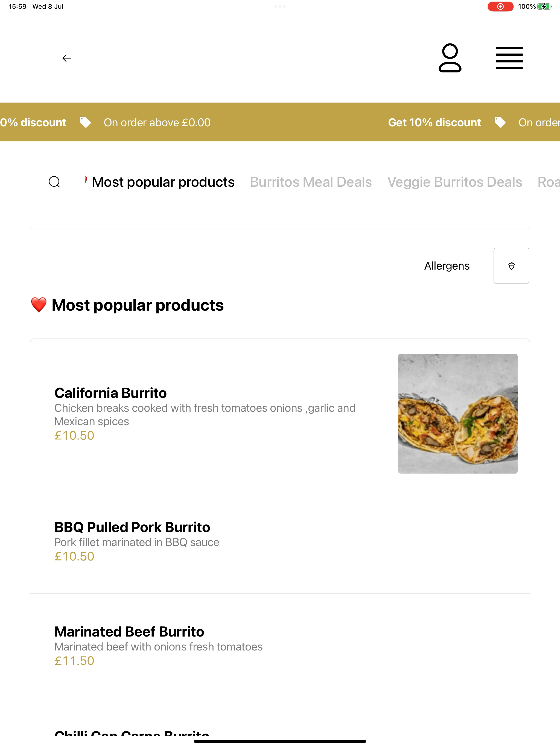Open the hamburger menu
This screenshot has width=560, height=747.
pos(509,58)
